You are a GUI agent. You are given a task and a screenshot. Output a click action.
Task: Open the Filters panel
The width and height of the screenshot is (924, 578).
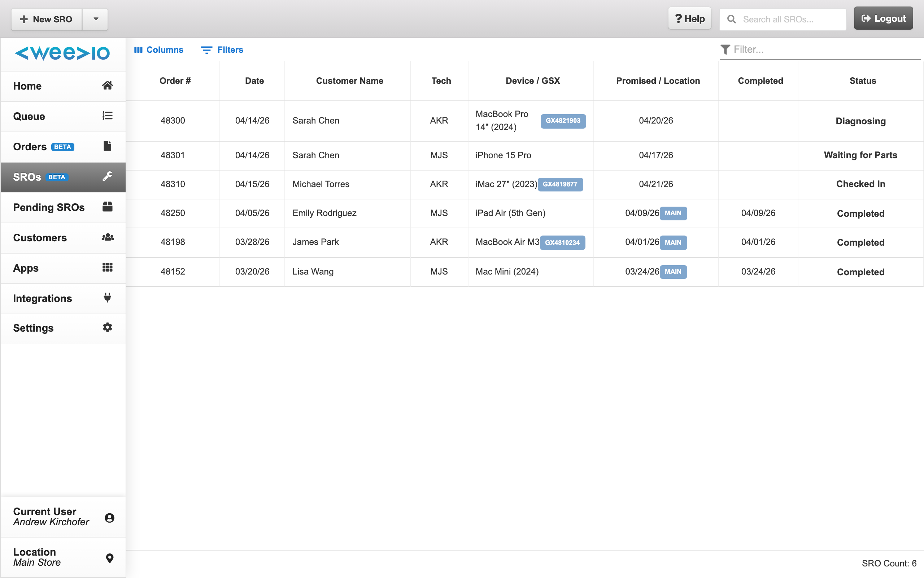222,50
